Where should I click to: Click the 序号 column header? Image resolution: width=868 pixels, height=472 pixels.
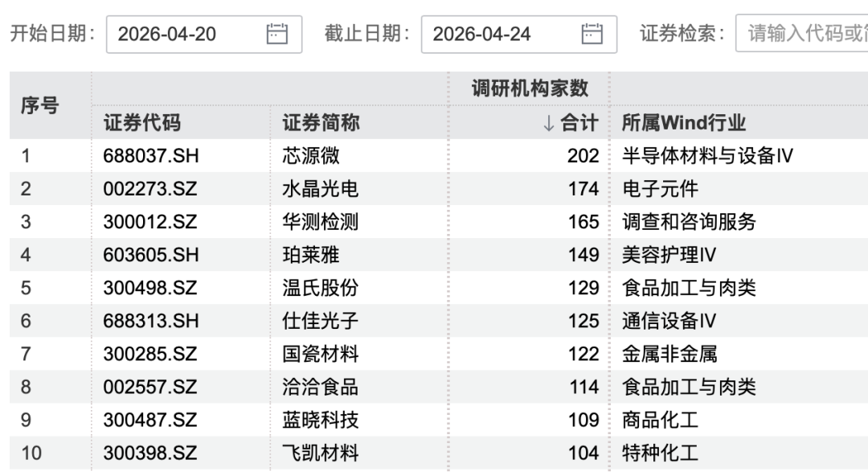click(x=40, y=105)
